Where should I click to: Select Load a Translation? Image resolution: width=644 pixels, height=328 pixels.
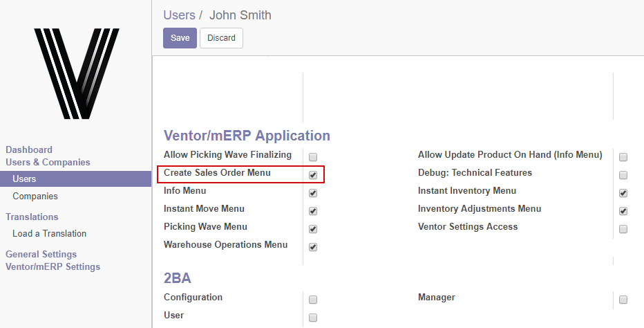pyautogui.click(x=49, y=234)
